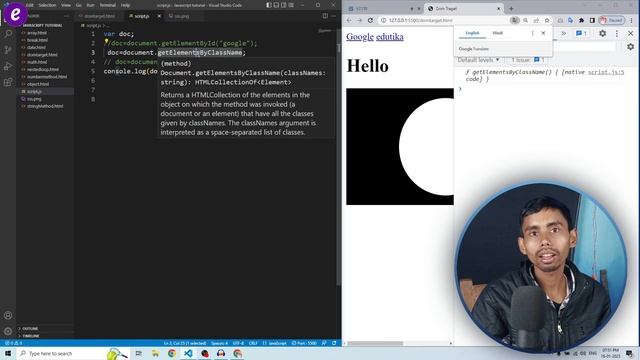The height and width of the screenshot is (360, 640).
Task: Click the Windows taskbar search box
Action: tap(73, 353)
